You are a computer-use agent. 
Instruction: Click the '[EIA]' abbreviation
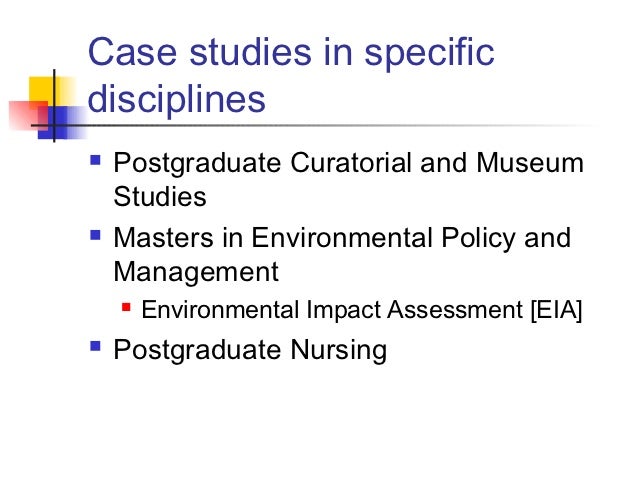pos(556,311)
